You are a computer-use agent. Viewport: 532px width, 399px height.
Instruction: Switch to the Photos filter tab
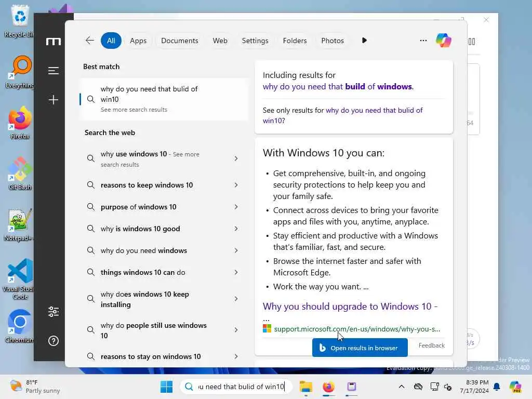pos(332,41)
